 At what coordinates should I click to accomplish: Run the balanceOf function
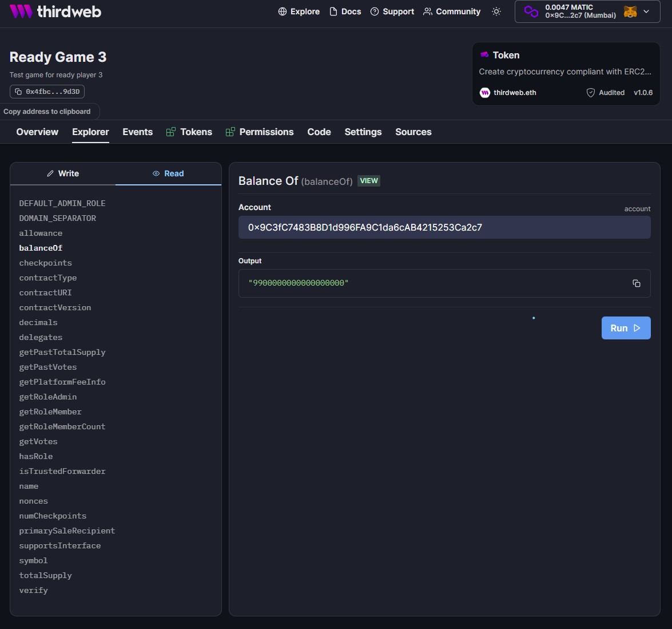click(x=626, y=328)
